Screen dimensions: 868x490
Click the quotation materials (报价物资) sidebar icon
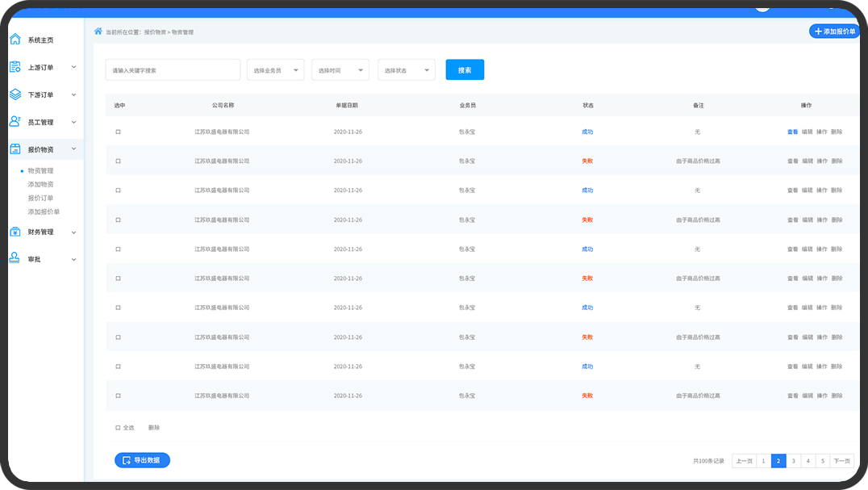click(15, 149)
